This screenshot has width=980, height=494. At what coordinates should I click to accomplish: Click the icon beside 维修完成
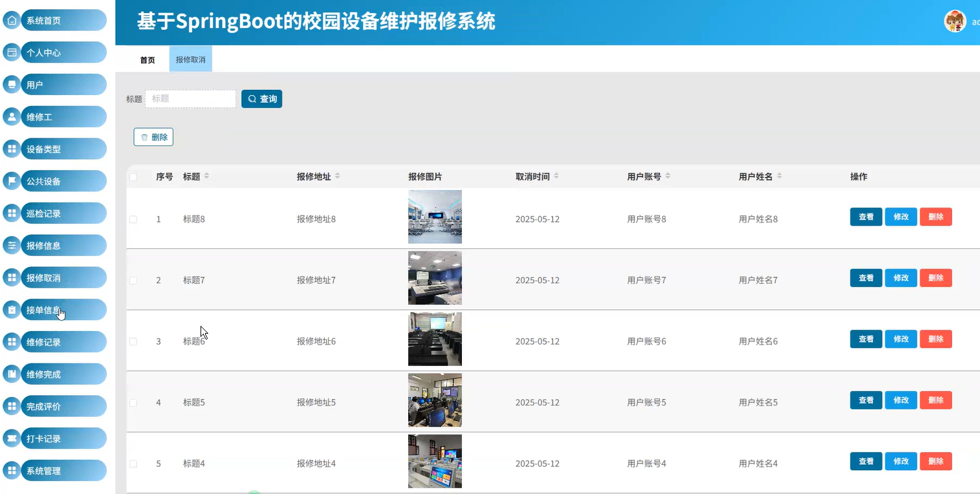point(12,374)
